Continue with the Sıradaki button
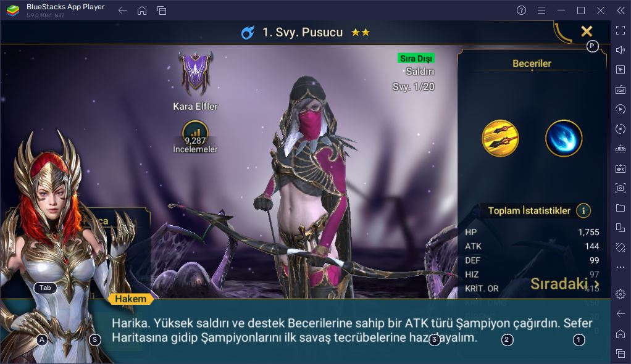 click(x=564, y=284)
